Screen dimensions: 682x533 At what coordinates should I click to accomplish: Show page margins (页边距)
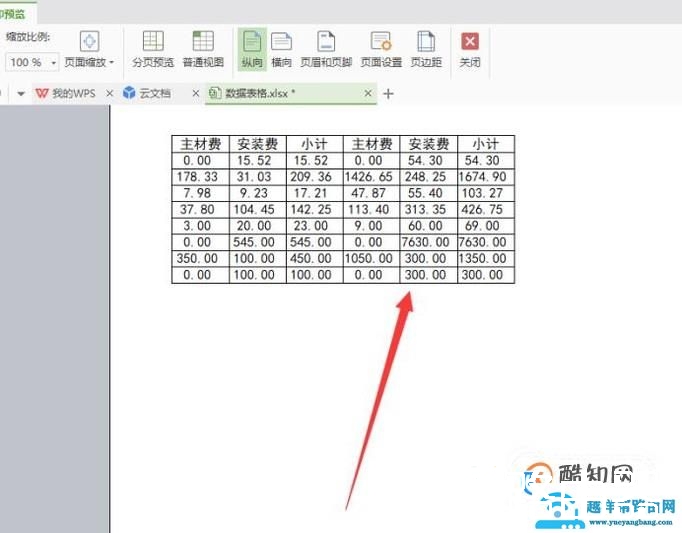click(426, 50)
